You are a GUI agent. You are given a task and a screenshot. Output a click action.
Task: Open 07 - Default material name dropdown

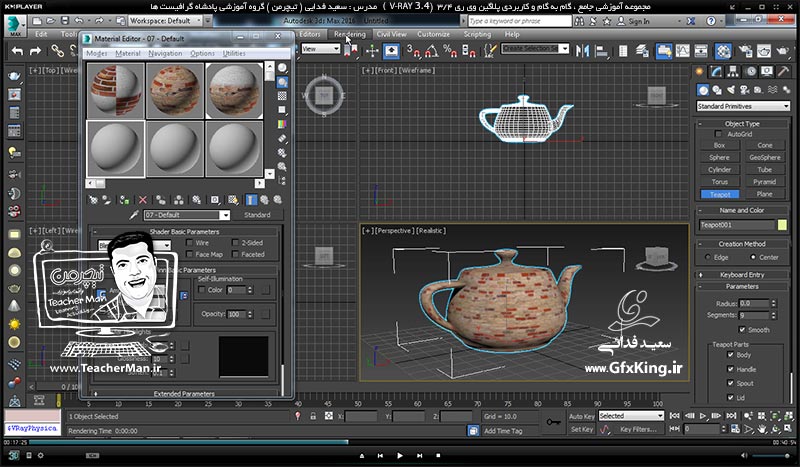click(x=186, y=215)
